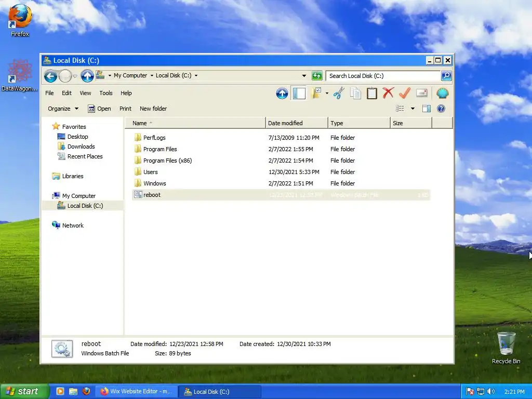Screen dimensions: 532x399
Task: Expand arrow before My Computer breadcrumb
Action: pyautogui.click(x=110, y=76)
